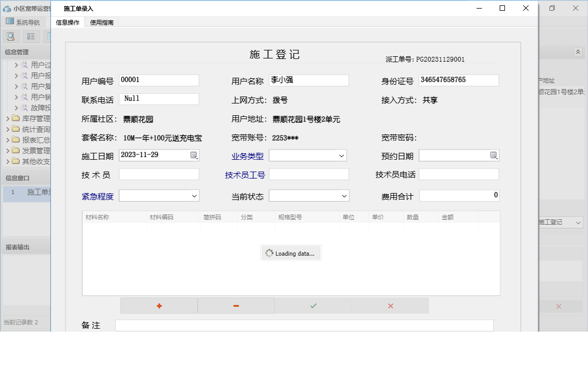Confirm entry with green checkmark button
Image resolution: width=588 pixels, height=378 pixels.
click(313, 306)
